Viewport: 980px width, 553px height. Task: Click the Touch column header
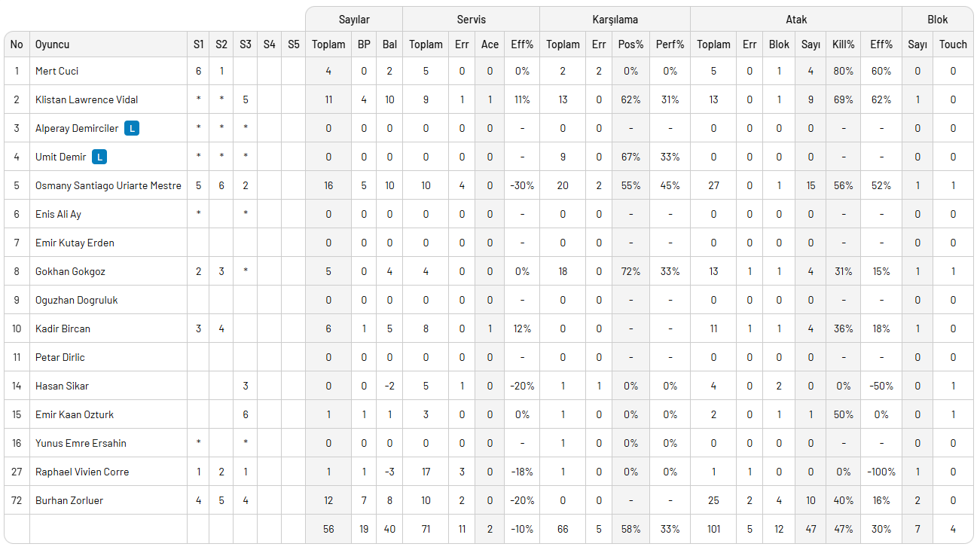(x=953, y=44)
